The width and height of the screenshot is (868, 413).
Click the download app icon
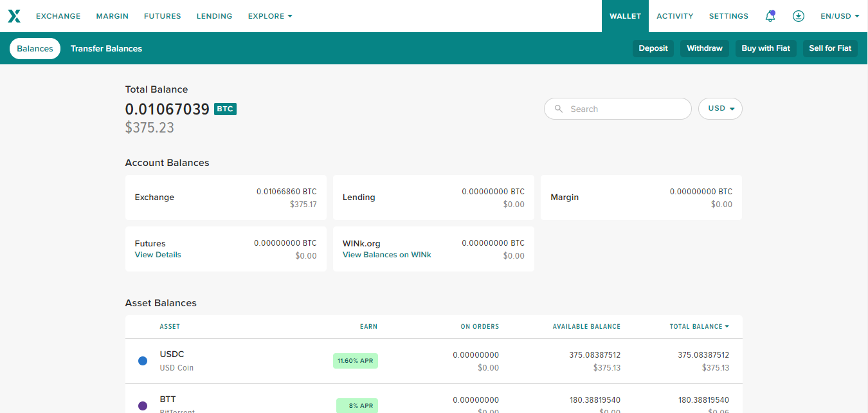tap(799, 16)
